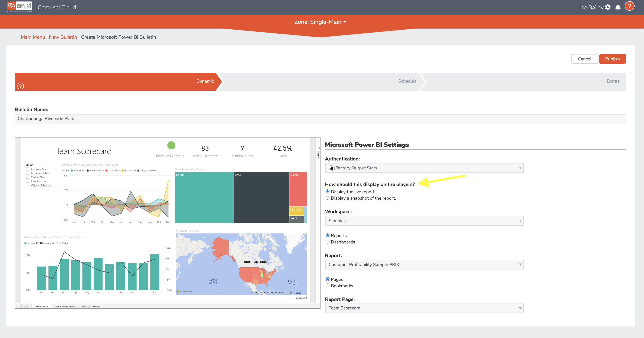
Task: Click the Joe Bailey user name
Action: point(591,7)
